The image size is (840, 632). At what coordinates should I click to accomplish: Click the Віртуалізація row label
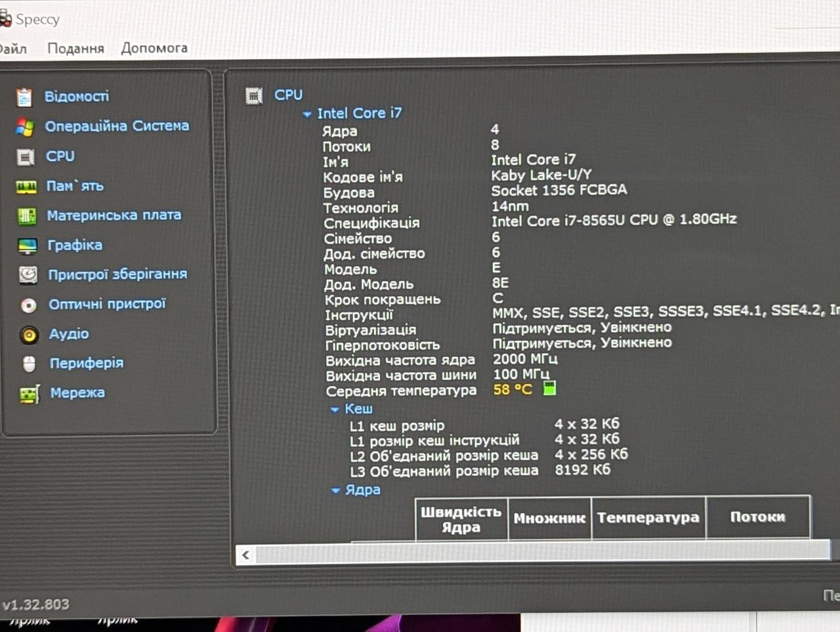pos(371,330)
